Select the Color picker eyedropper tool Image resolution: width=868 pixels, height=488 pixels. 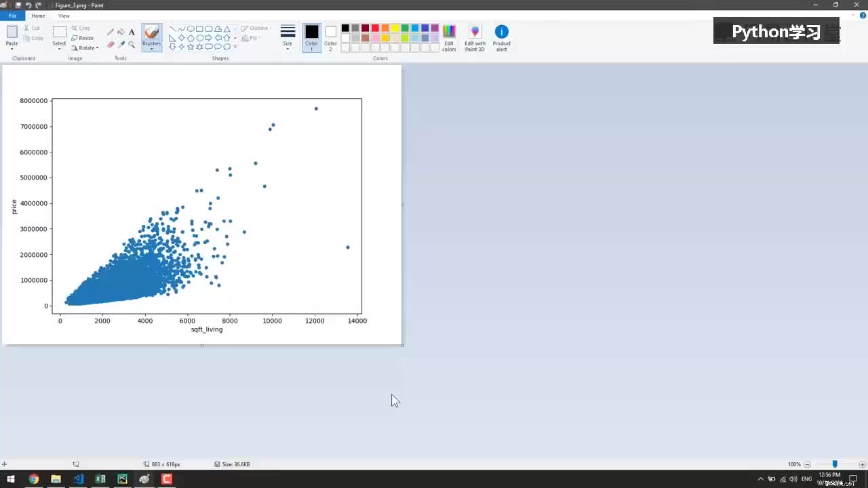(x=121, y=45)
